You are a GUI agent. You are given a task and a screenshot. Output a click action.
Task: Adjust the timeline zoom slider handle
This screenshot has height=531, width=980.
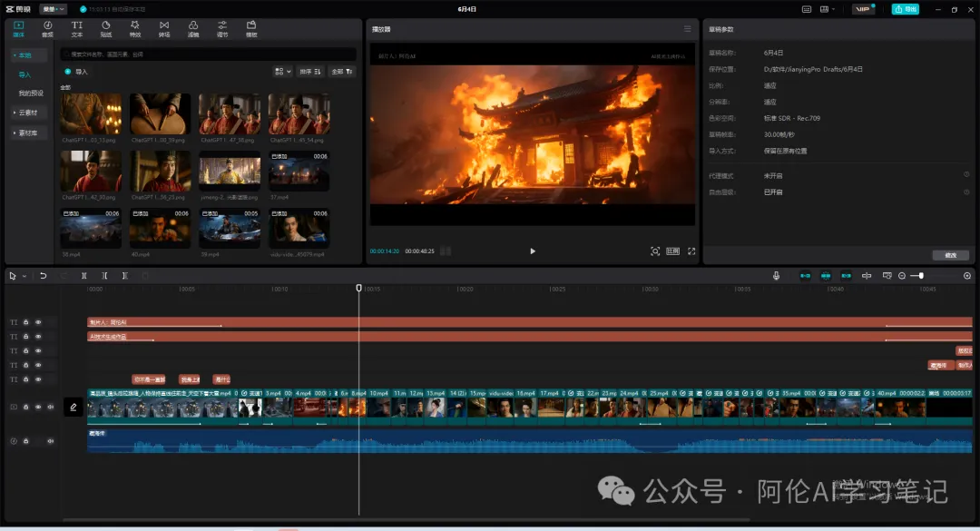click(x=921, y=276)
